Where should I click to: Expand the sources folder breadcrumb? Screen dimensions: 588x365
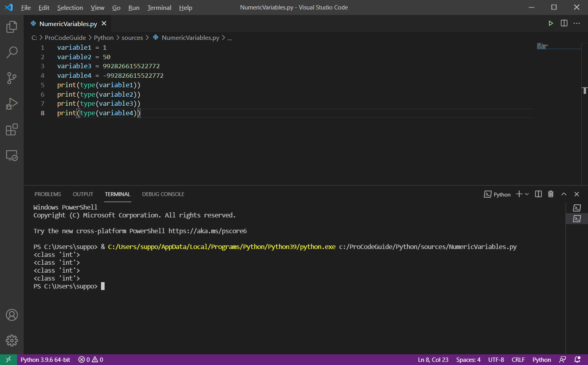[x=132, y=38]
